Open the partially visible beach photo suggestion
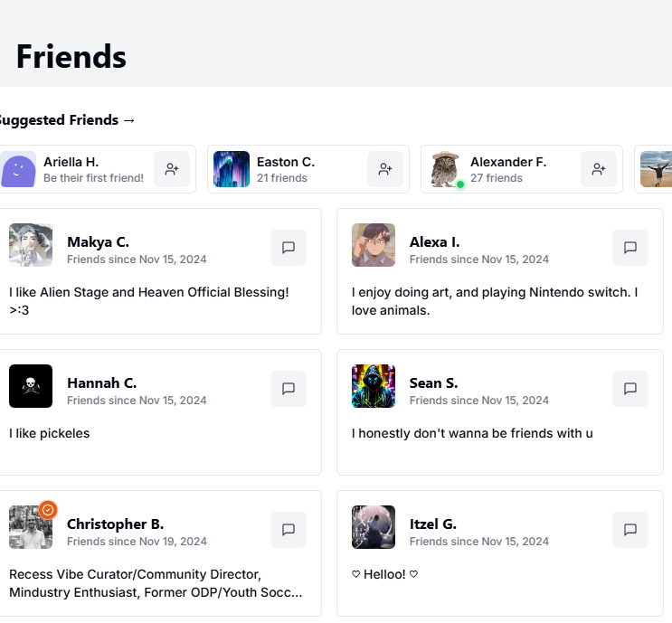Screen dimensions: 672x623 (657, 169)
